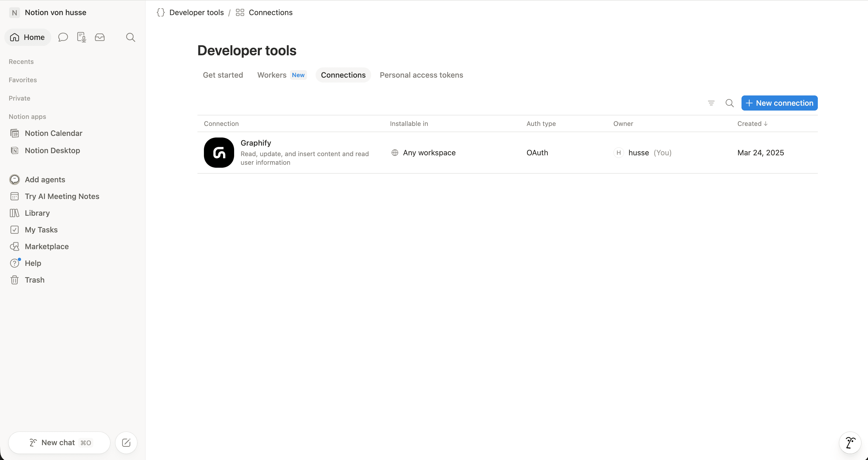This screenshot has height=460, width=868.
Task: Open the chat bubble icon in sidebar
Action: (x=63, y=37)
